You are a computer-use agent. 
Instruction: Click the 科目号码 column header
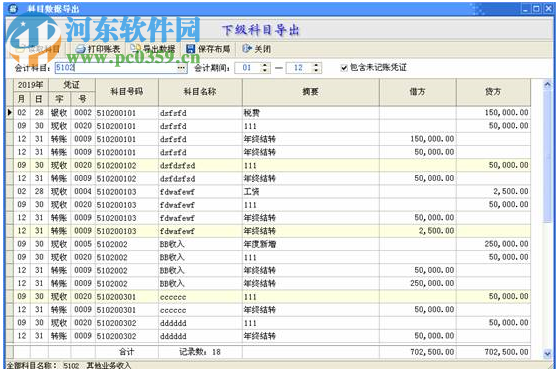[127, 92]
